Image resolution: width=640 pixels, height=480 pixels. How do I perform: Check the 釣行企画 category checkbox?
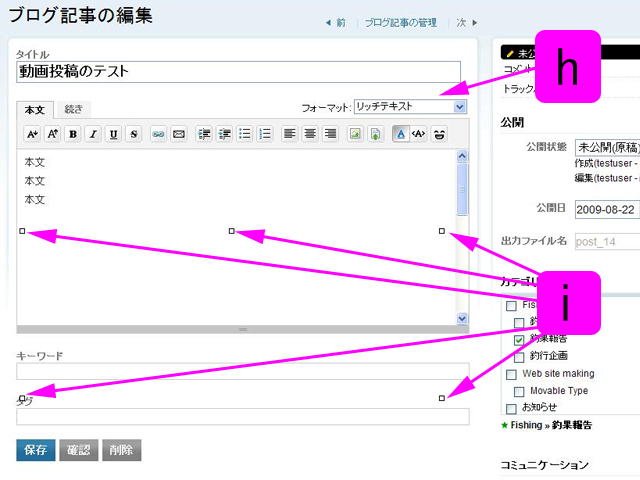[x=519, y=357]
